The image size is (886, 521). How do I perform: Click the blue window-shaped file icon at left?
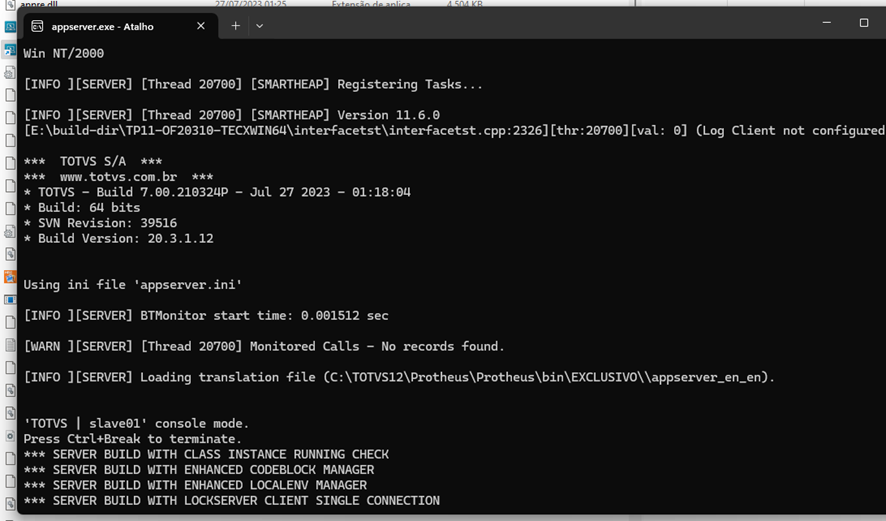coord(10,299)
